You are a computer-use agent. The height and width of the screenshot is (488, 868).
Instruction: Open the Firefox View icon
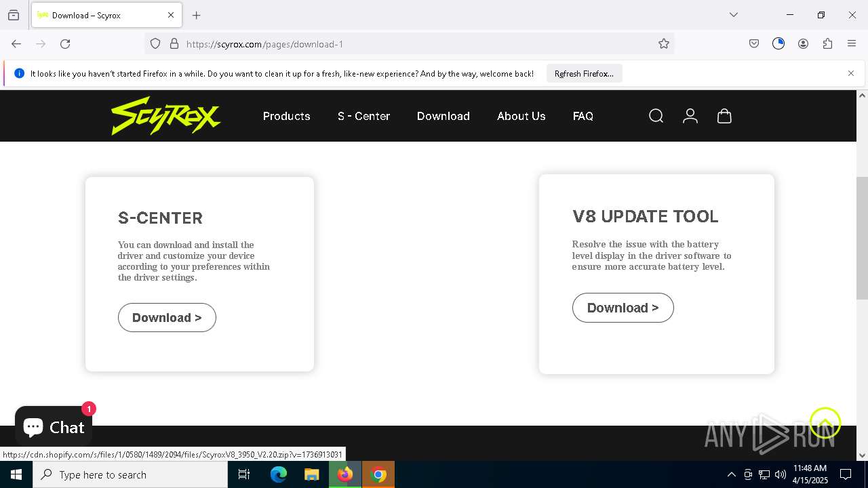pos(14,15)
